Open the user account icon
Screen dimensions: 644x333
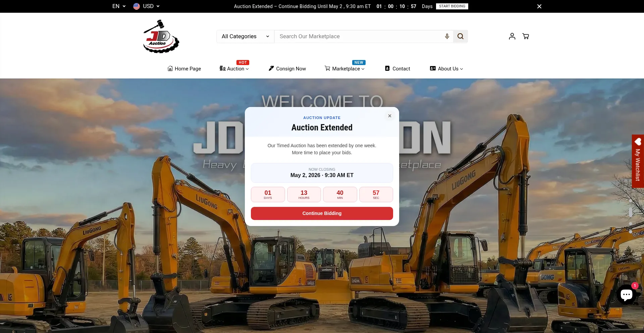coord(512,36)
